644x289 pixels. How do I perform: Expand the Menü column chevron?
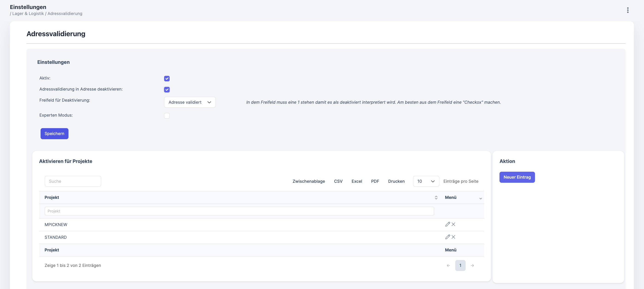coord(480,198)
